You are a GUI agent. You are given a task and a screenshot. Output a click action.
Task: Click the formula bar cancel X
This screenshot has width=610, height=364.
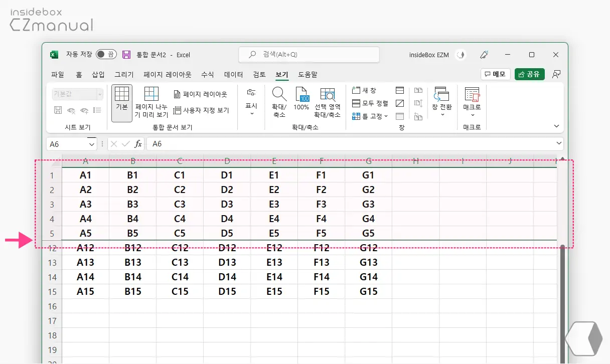coord(114,144)
